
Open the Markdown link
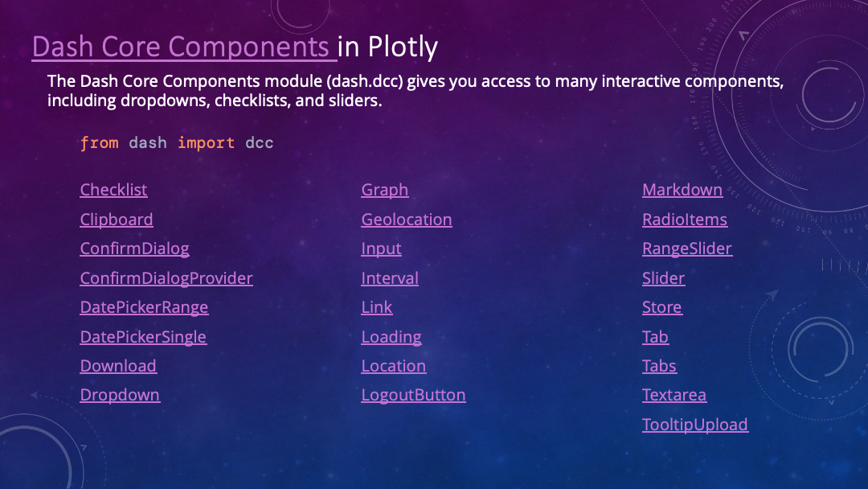(x=682, y=190)
